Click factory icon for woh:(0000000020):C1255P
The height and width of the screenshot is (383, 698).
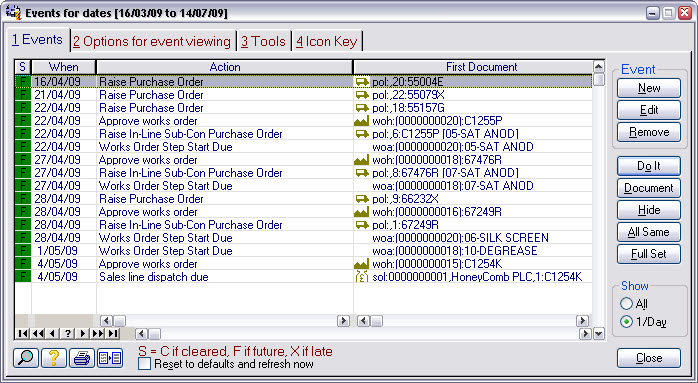tap(361, 121)
